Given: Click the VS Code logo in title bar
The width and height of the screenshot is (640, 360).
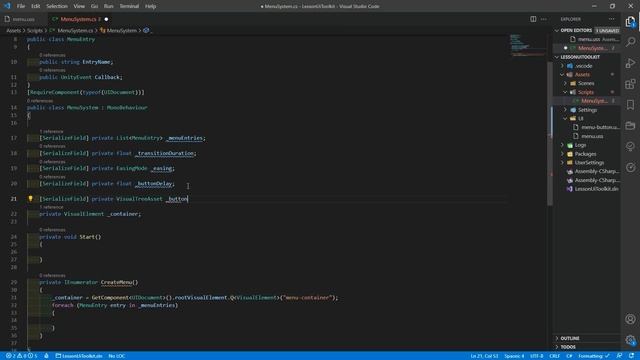Looking at the screenshot, I should 7,6.
